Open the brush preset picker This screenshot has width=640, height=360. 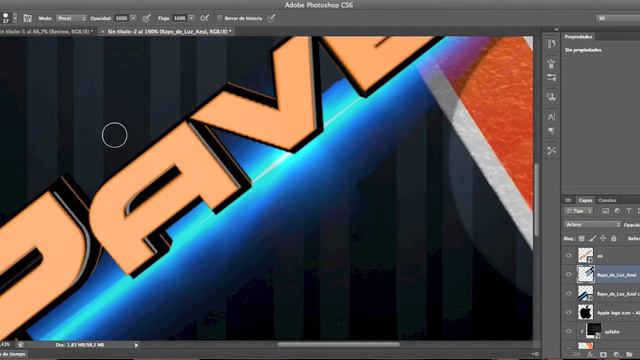(15, 18)
